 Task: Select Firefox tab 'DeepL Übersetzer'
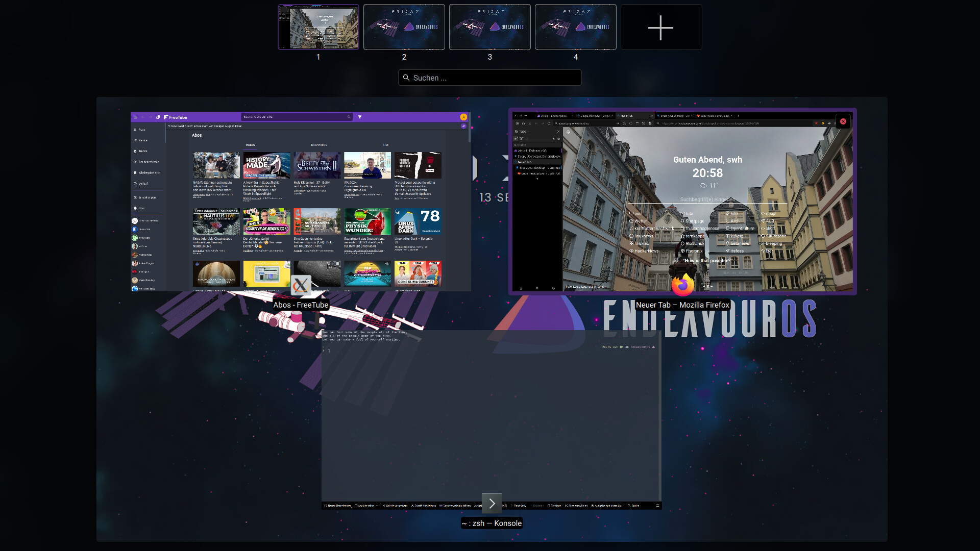pos(594,116)
